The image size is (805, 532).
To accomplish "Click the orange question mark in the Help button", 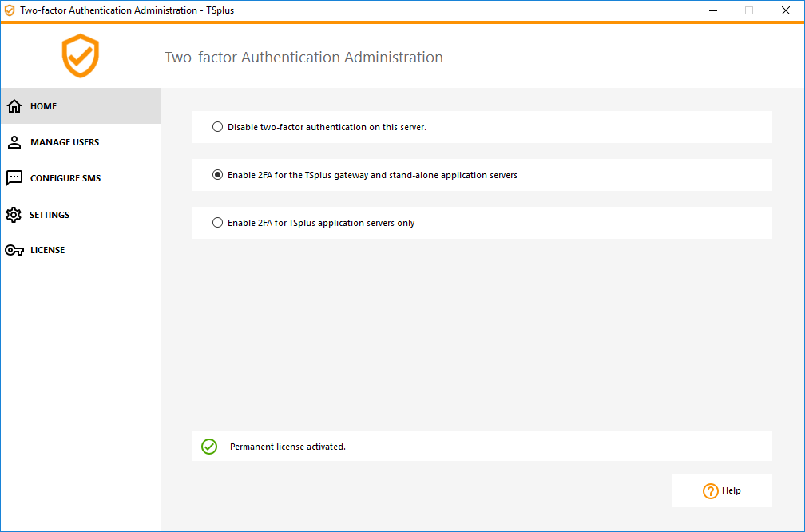I will (710, 490).
